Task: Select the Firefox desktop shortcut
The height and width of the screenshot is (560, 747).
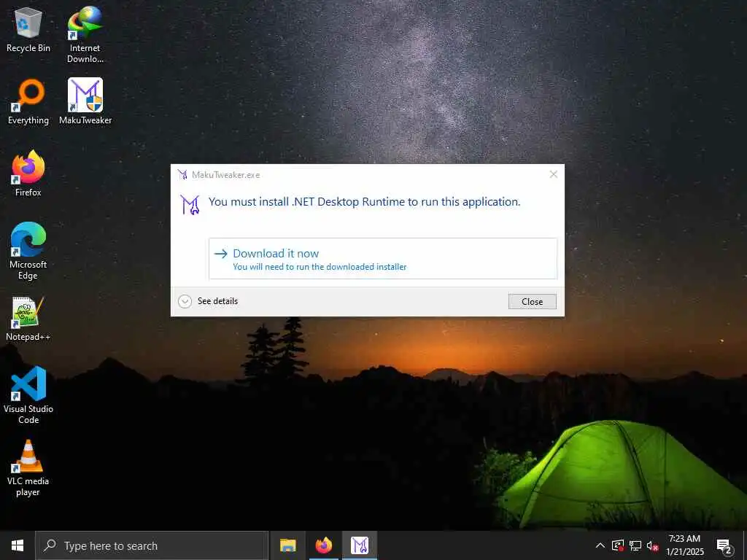Action: point(28,174)
